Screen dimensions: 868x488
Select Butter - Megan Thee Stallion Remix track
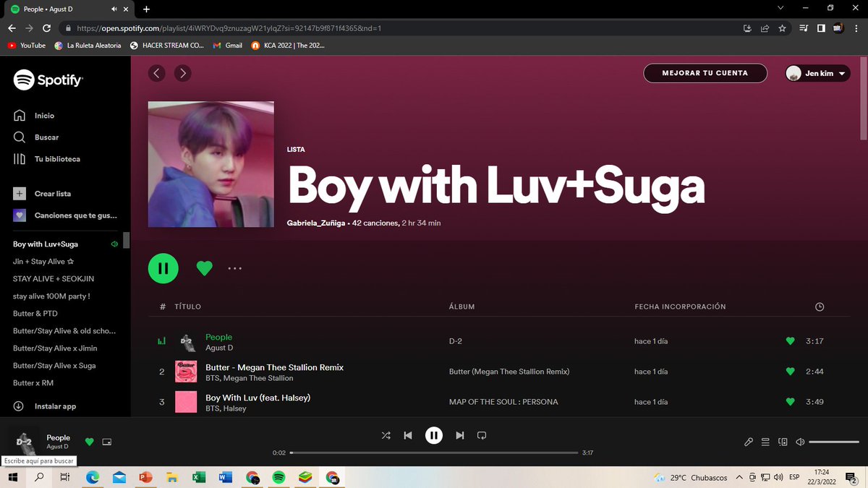[275, 367]
